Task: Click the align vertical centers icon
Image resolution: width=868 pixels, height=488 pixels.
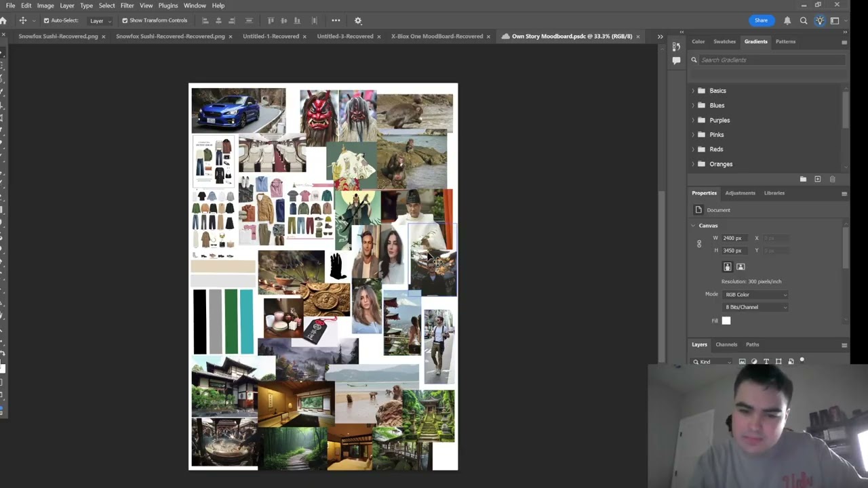Action: (x=283, y=20)
